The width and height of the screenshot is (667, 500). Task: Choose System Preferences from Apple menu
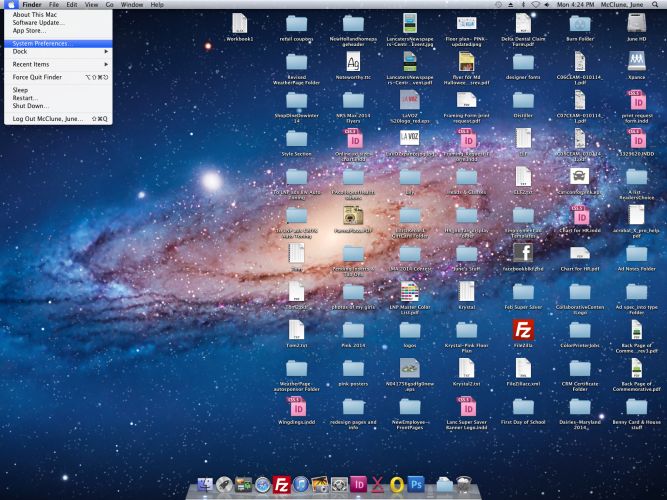tap(43, 43)
